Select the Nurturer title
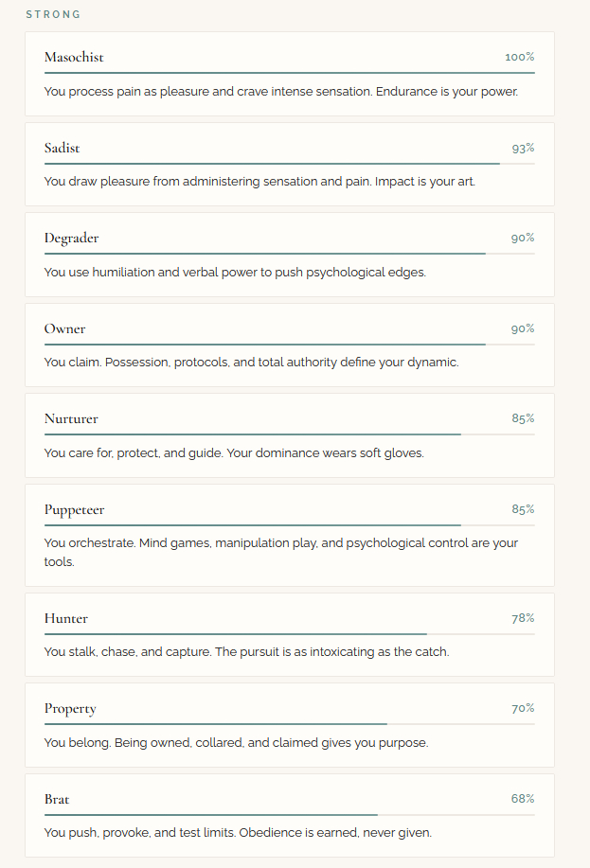590x868 pixels. (71, 419)
